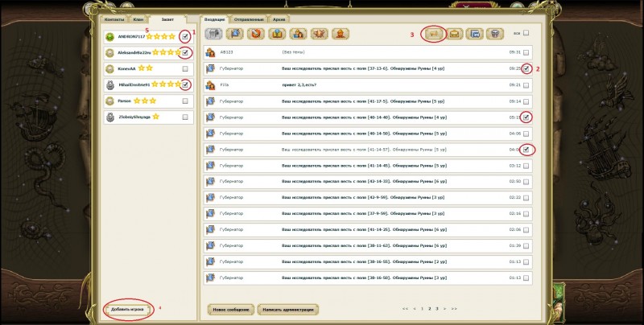Click the trash bin delete icon

coord(497,34)
